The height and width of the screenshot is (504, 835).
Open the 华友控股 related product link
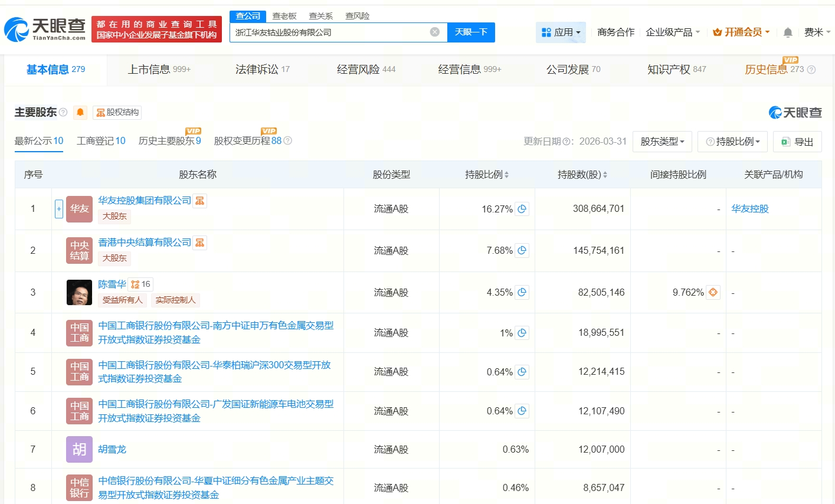click(750, 209)
